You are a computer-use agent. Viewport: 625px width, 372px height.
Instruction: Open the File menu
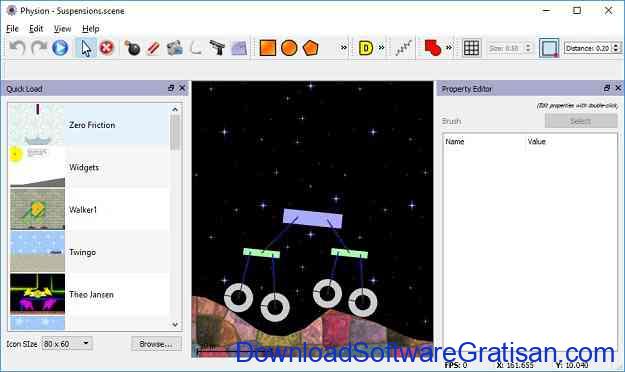point(12,29)
